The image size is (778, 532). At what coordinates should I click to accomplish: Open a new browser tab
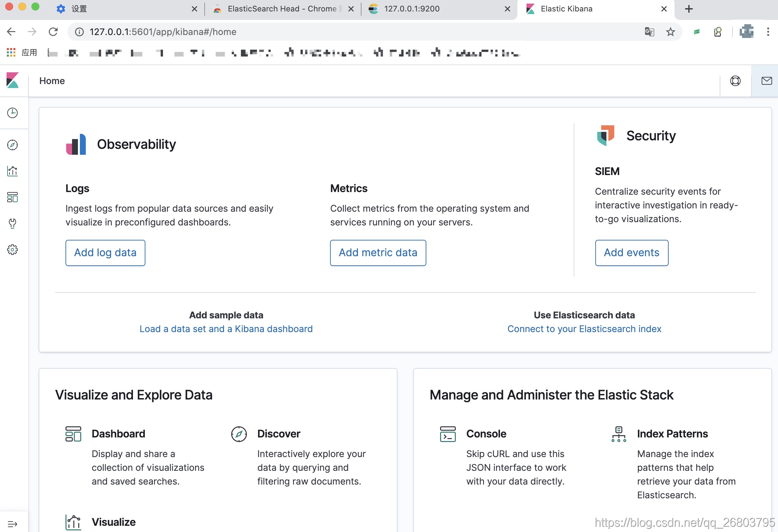point(689,9)
